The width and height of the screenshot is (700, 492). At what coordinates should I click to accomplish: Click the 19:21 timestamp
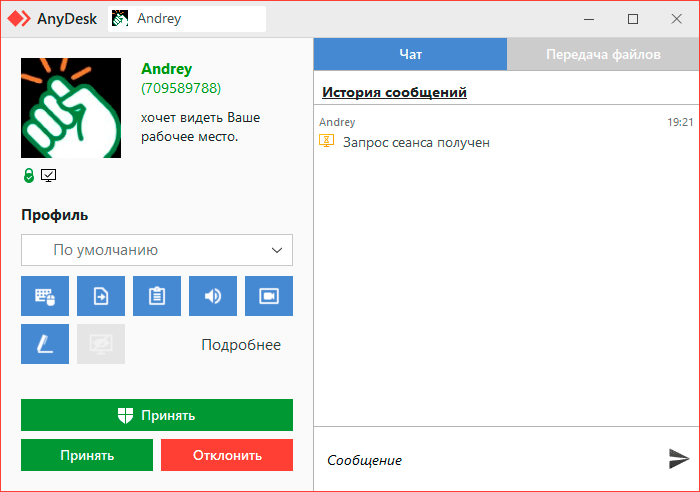[x=680, y=122]
